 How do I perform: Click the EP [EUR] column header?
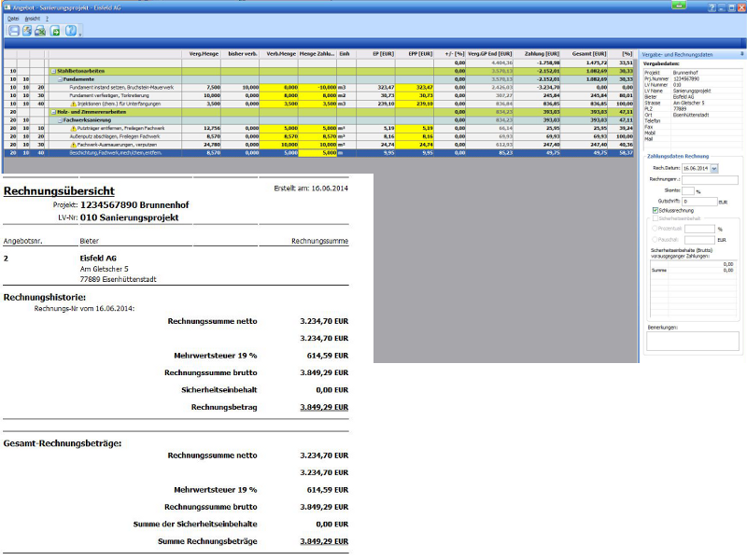coord(376,54)
